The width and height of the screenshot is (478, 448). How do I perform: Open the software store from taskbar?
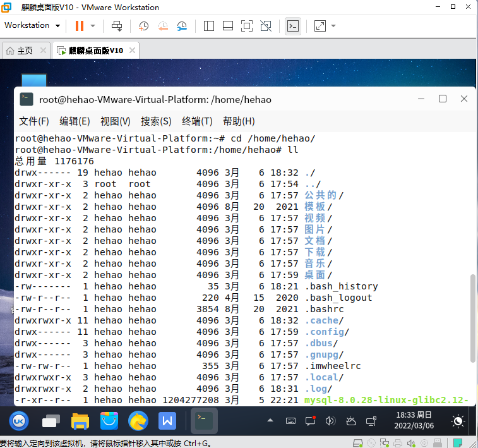(109, 421)
